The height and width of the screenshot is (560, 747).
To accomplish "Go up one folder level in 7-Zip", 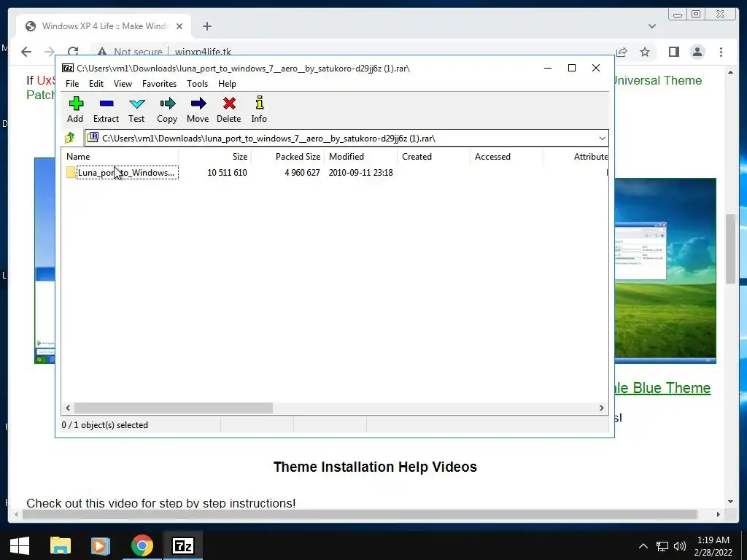I will 70,138.
